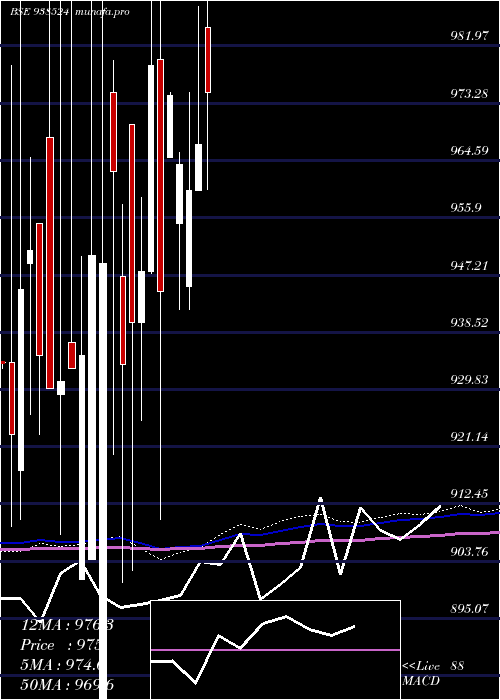
Task: Click the Price value readout
Action: tap(62, 646)
